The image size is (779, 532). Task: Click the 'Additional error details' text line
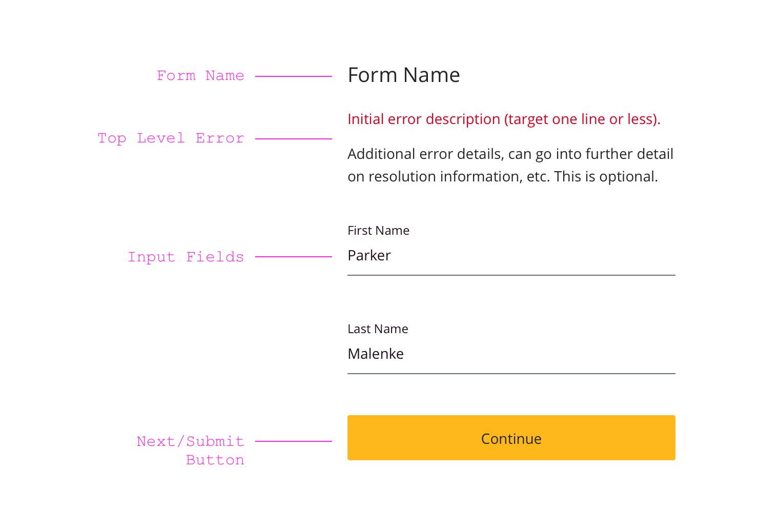[510, 154]
